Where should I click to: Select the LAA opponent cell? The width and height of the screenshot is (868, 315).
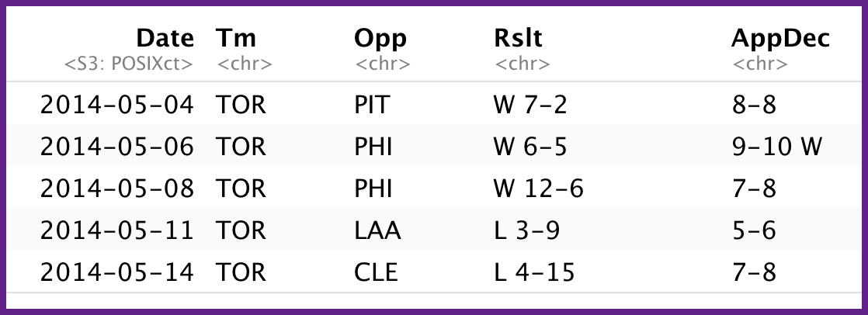point(375,230)
